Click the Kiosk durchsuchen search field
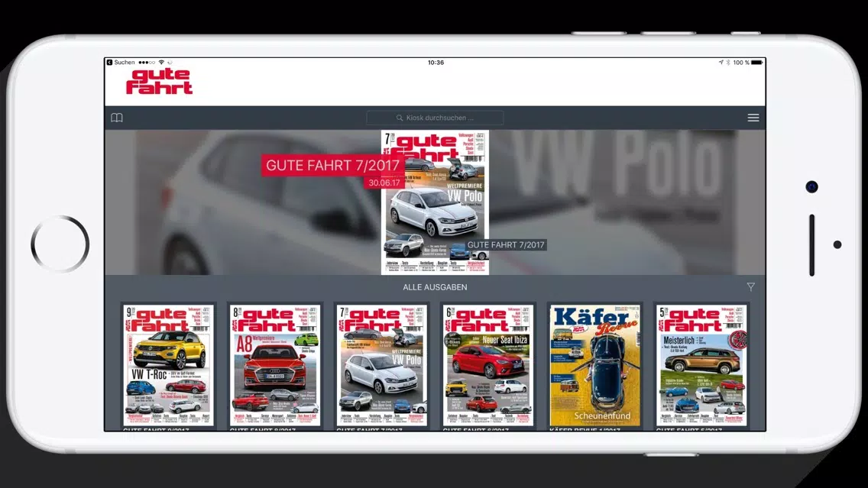Image resolution: width=868 pixels, height=488 pixels. (435, 118)
